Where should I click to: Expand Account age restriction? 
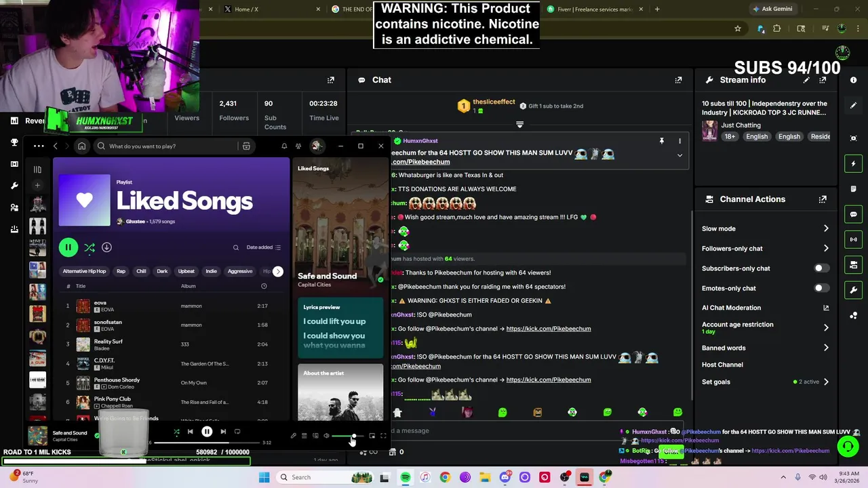pos(765,327)
